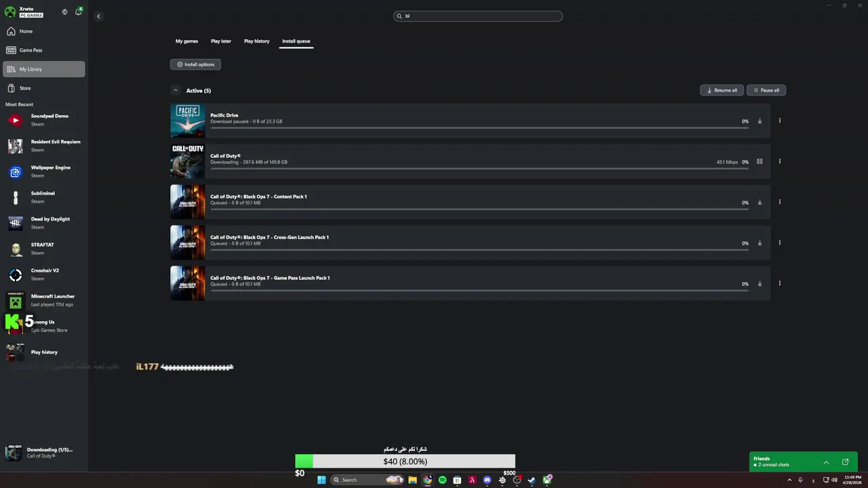Open Crosshair V2 from Most Recent
Viewport: 868px width, 488px height.
(44, 274)
